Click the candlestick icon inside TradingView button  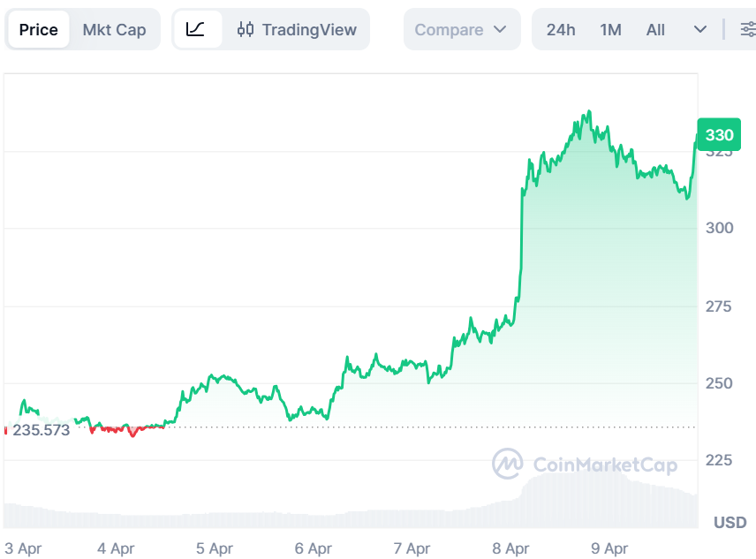[x=247, y=29]
